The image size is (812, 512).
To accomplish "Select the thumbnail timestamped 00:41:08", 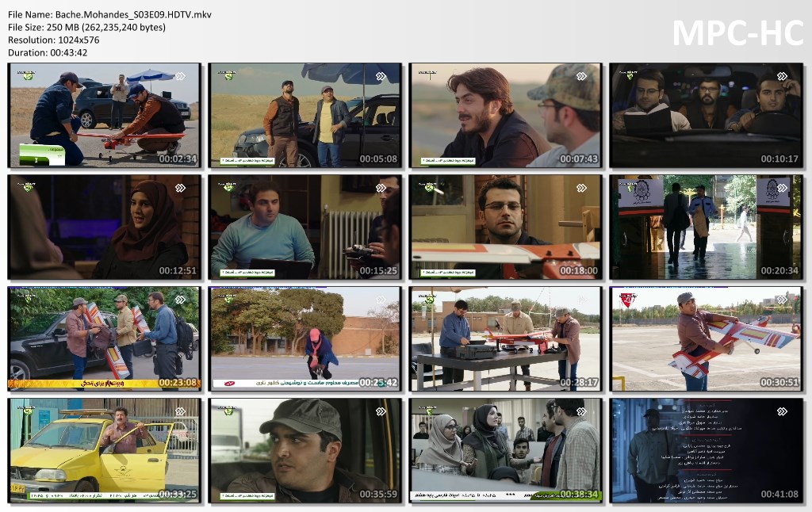I will [707, 451].
